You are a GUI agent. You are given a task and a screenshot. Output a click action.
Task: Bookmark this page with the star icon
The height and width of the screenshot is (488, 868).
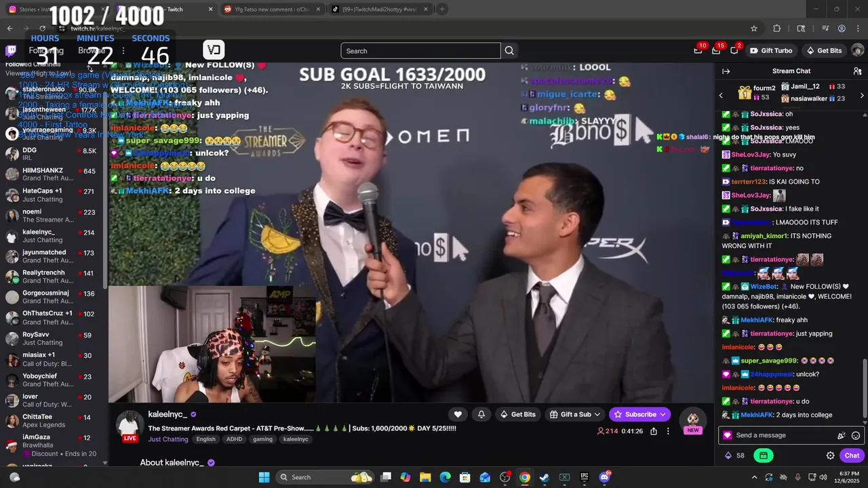(753, 28)
